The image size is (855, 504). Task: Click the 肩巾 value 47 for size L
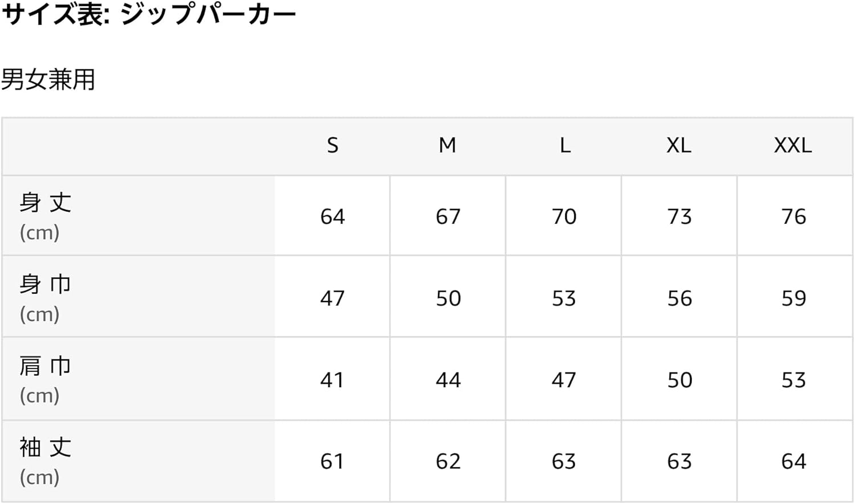pos(564,380)
